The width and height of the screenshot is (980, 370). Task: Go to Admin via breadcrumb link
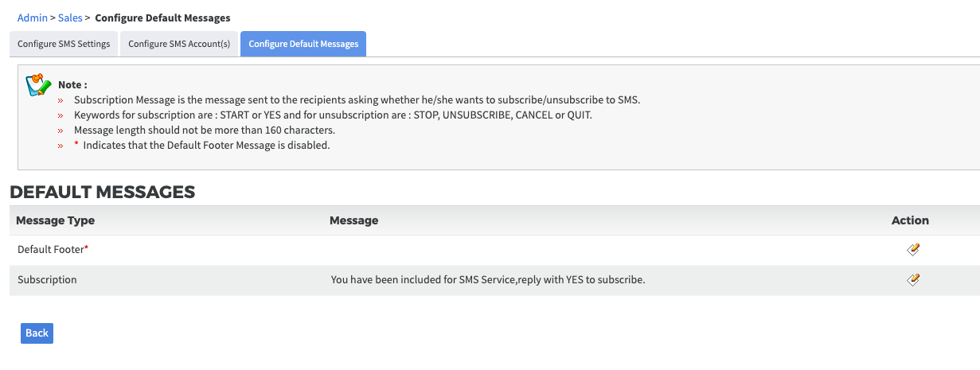point(33,17)
